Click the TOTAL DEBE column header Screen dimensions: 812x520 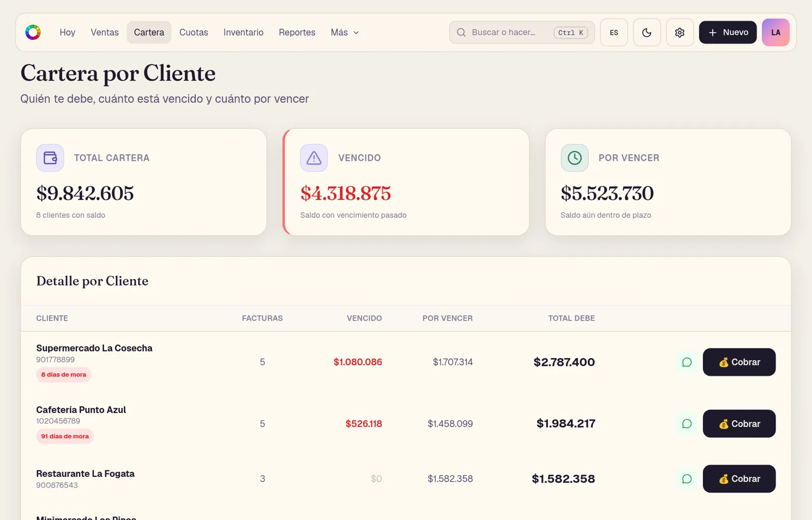571,319
